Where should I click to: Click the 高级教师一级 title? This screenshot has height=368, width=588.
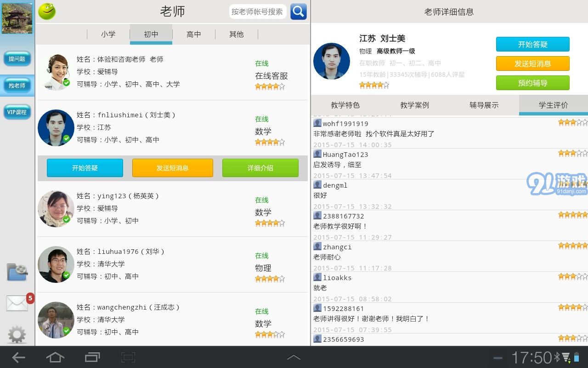396,51
